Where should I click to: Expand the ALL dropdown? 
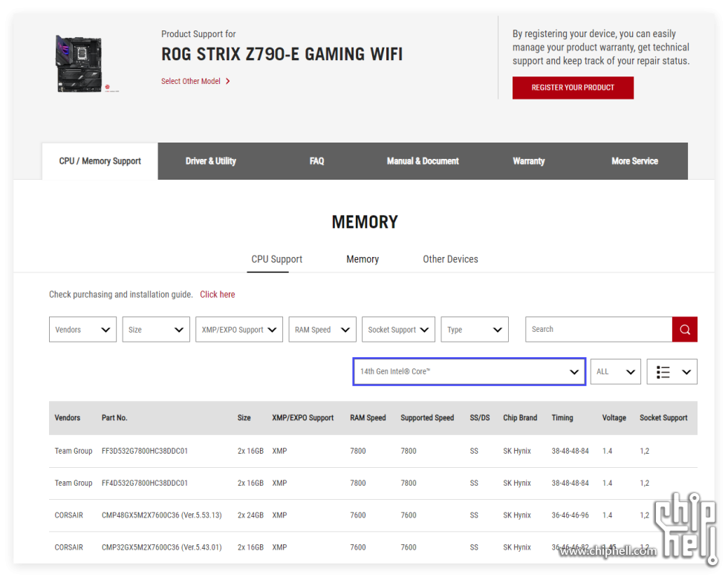[x=616, y=371]
